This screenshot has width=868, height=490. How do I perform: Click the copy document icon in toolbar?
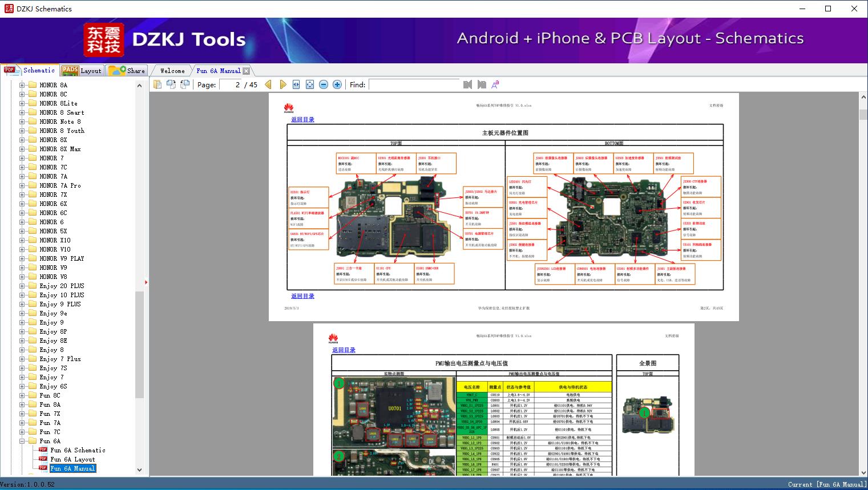coord(157,84)
